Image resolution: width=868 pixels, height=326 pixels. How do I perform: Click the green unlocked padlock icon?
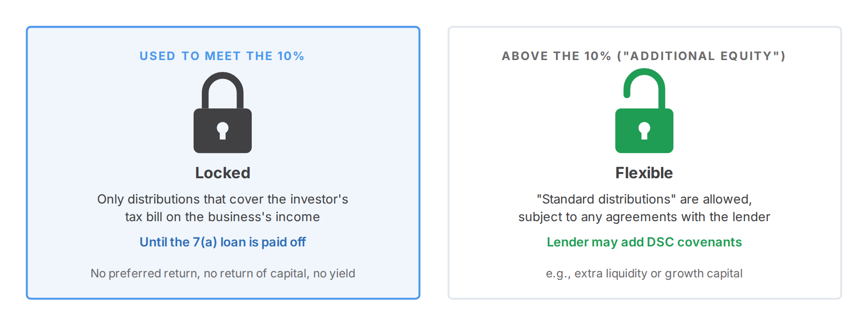pos(644,111)
